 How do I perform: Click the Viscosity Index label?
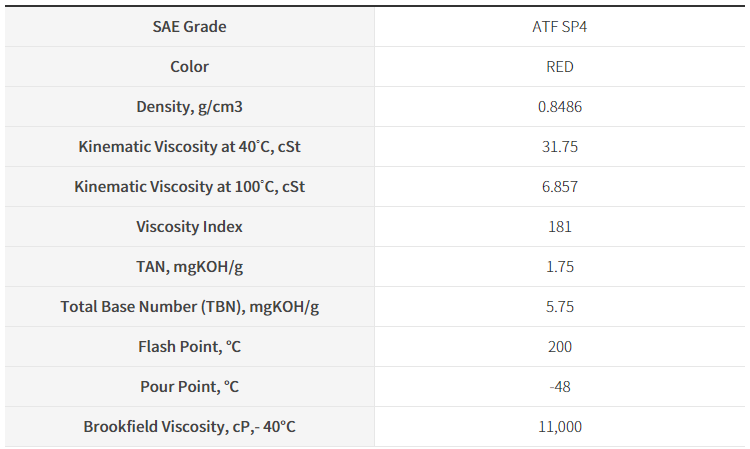(189, 227)
